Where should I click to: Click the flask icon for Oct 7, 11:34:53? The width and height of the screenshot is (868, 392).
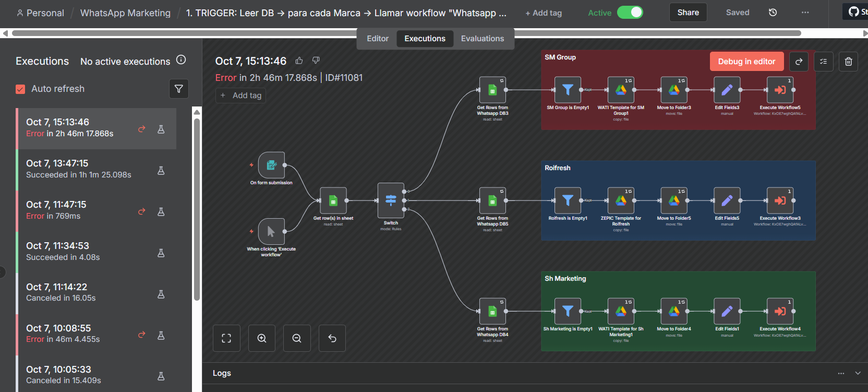[161, 253]
